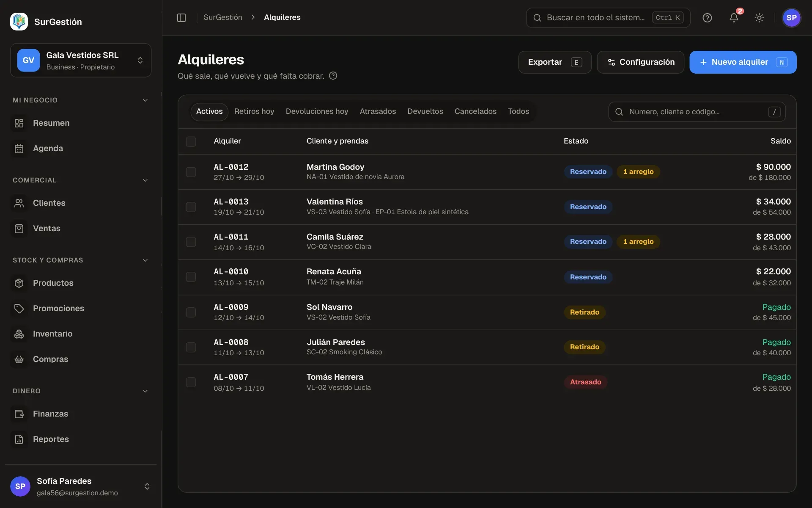The image size is (812, 508).
Task: Open the SP user avatar menu
Action: click(x=791, y=17)
